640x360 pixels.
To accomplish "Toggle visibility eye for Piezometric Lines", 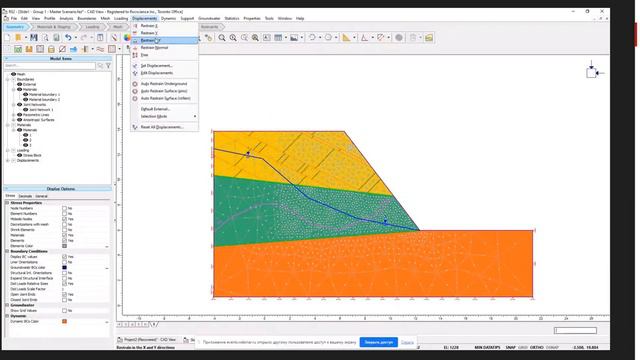I will click(x=20, y=115).
